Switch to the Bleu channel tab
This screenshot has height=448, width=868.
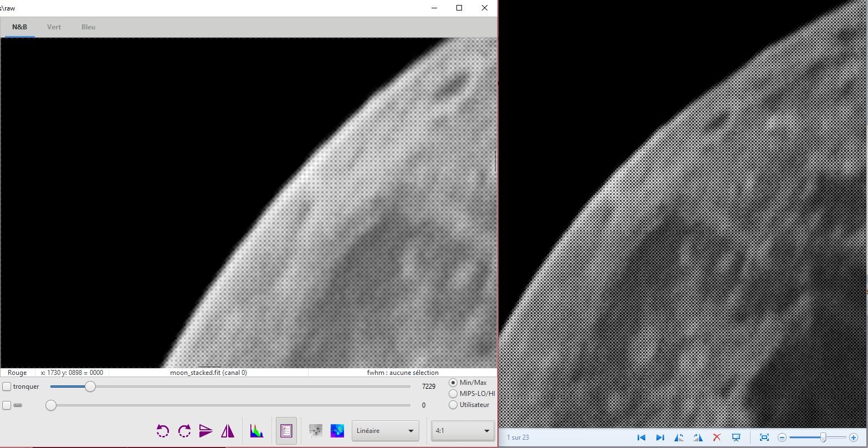(x=88, y=27)
